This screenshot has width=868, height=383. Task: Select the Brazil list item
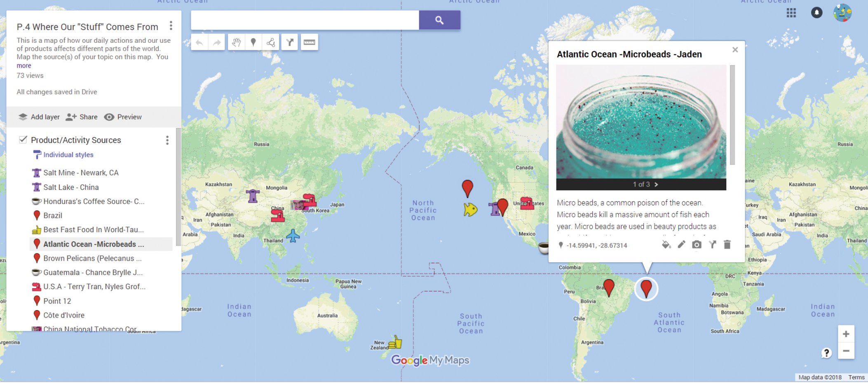point(101,215)
